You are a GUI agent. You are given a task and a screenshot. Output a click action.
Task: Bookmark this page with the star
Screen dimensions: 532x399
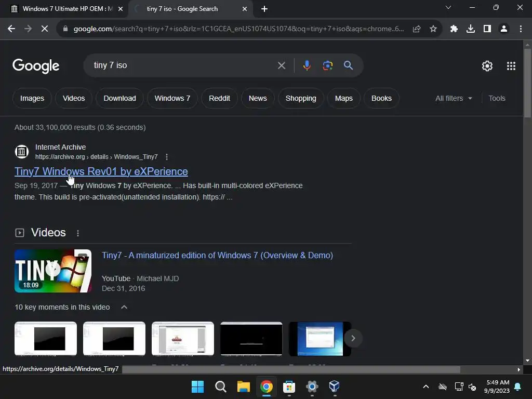coord(433,29)
